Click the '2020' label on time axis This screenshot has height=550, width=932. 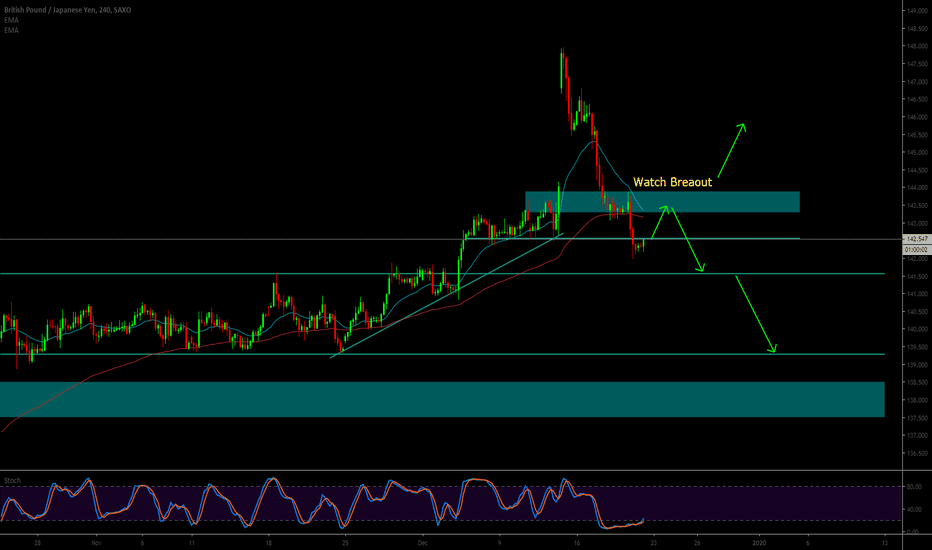tap(759, 541)
